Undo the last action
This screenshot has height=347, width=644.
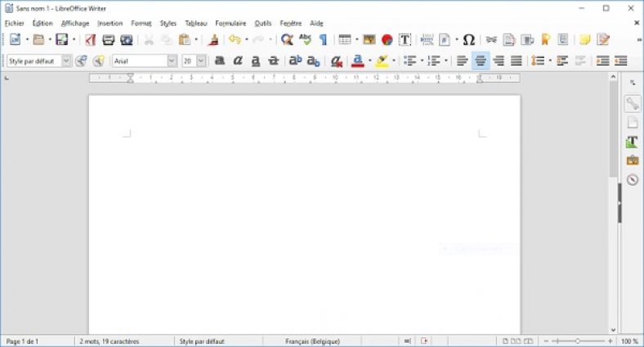[235, 39]
